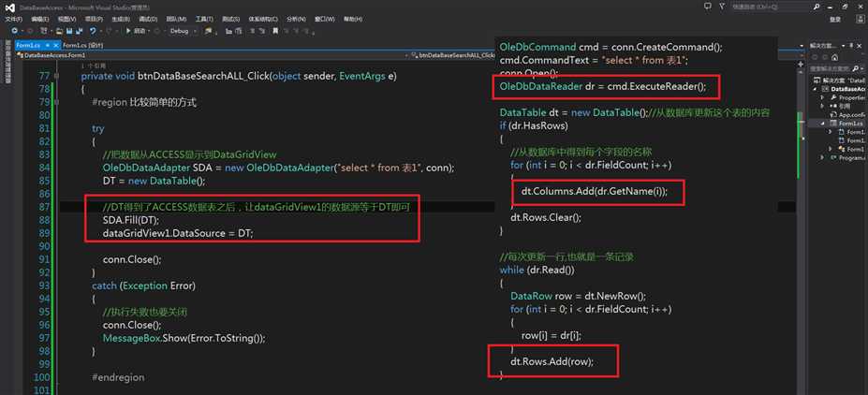Open the 体系结构(C) menu
Viewport: 868px width, 395px height.
pyautogui.click(x=263, y=19)
